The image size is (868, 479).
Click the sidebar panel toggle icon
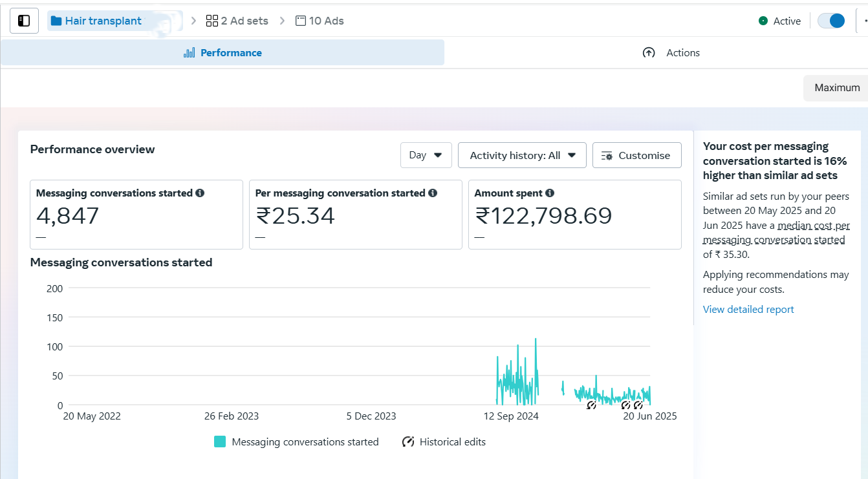point(24,21)
